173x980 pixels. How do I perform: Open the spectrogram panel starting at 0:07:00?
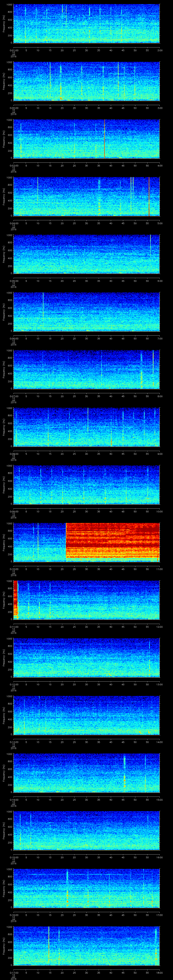[86, 369]
